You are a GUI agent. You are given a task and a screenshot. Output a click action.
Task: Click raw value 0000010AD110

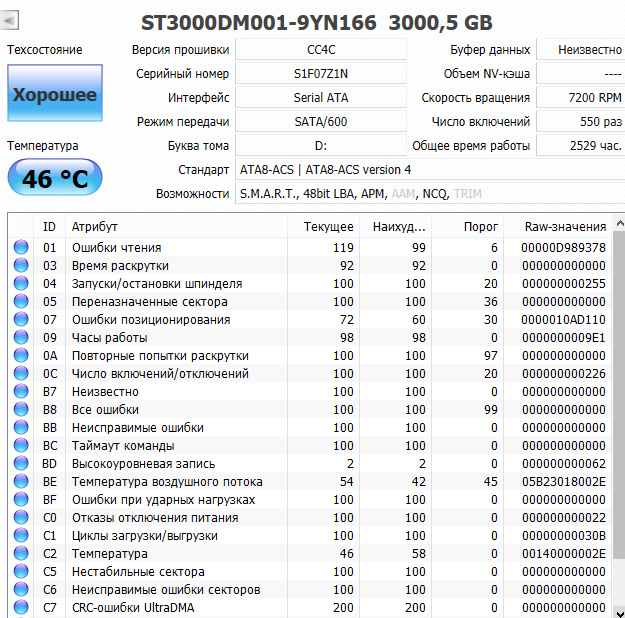(x=563, y=320)
